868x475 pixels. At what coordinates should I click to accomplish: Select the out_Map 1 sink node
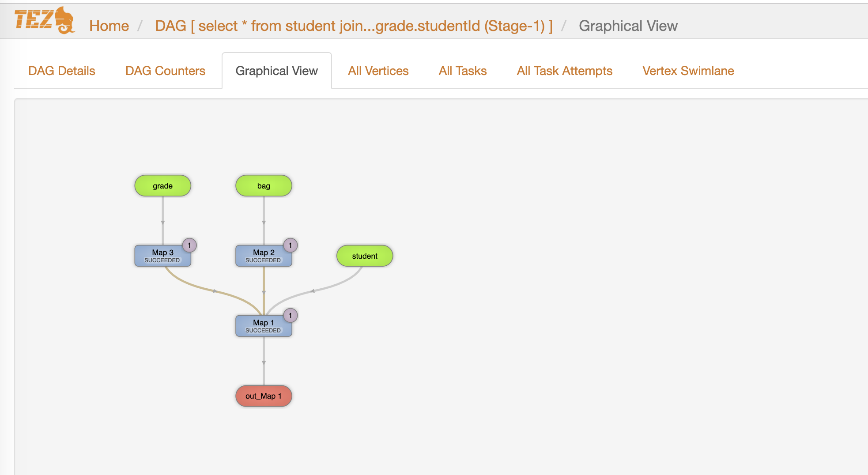pos(263,396)
